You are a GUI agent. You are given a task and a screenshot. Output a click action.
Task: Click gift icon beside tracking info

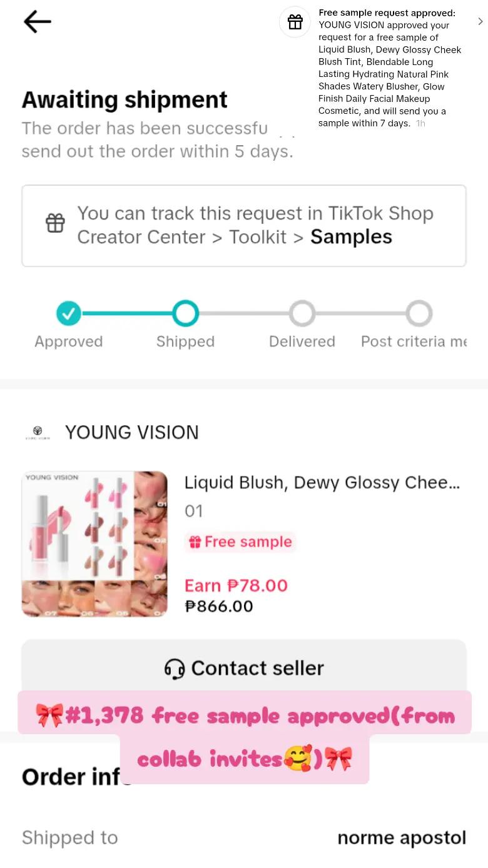click(55, 223)
